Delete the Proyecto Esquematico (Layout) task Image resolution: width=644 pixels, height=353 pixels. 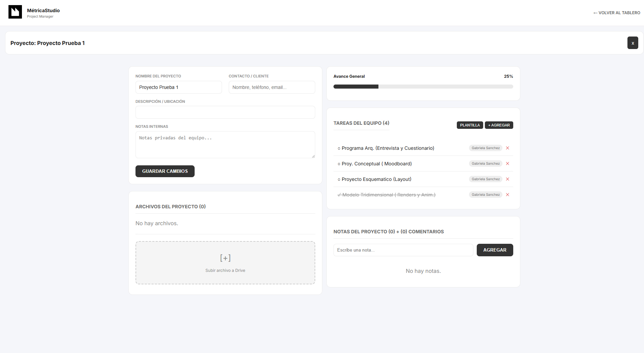(x=507, y=179)
